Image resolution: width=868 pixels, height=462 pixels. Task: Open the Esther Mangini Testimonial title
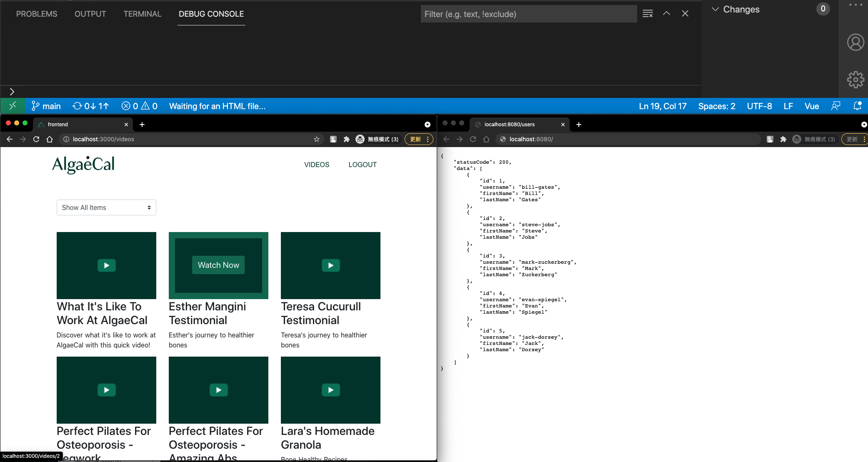(208, 313)
